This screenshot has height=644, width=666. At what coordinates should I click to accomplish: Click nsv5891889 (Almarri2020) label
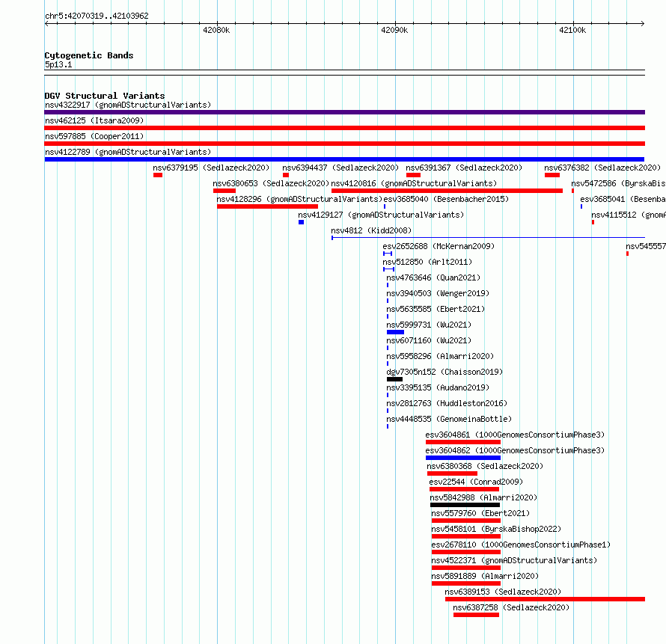pos(485,576)
